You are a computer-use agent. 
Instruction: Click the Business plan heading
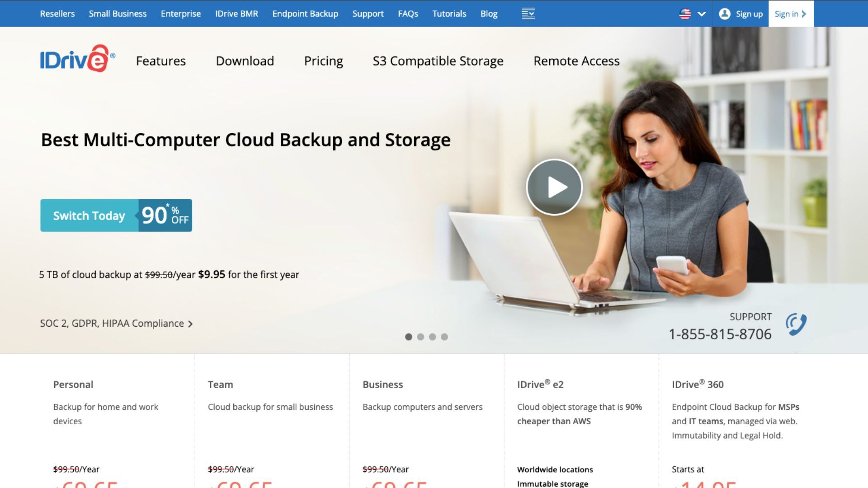382,385
